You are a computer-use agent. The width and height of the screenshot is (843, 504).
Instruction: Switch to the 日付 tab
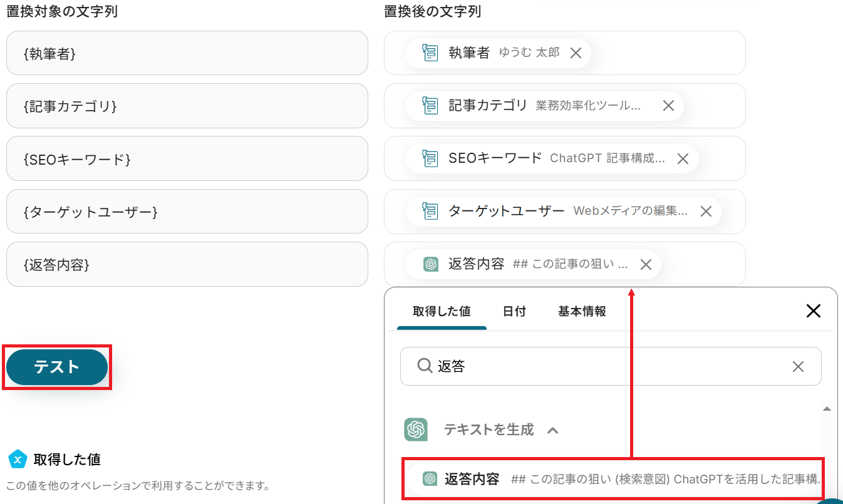[514, 311]
